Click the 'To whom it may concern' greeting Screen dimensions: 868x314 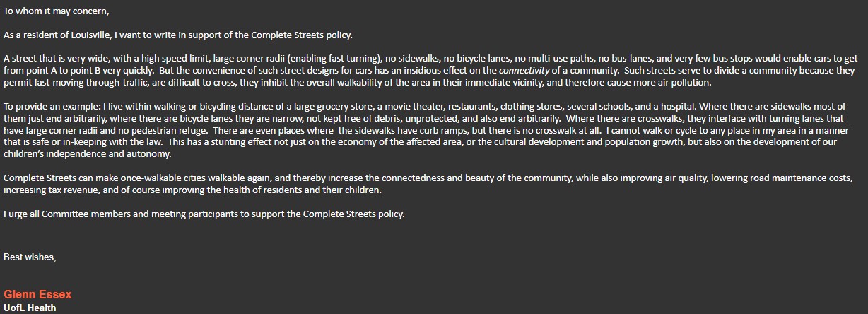pos(57,11)
